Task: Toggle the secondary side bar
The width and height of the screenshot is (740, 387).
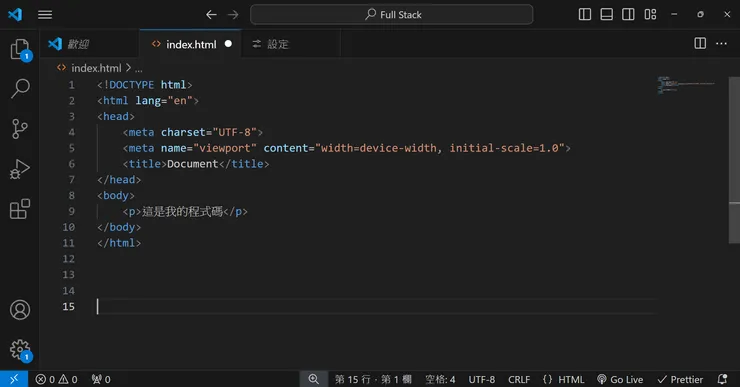Action: click(x=628, y=15)
